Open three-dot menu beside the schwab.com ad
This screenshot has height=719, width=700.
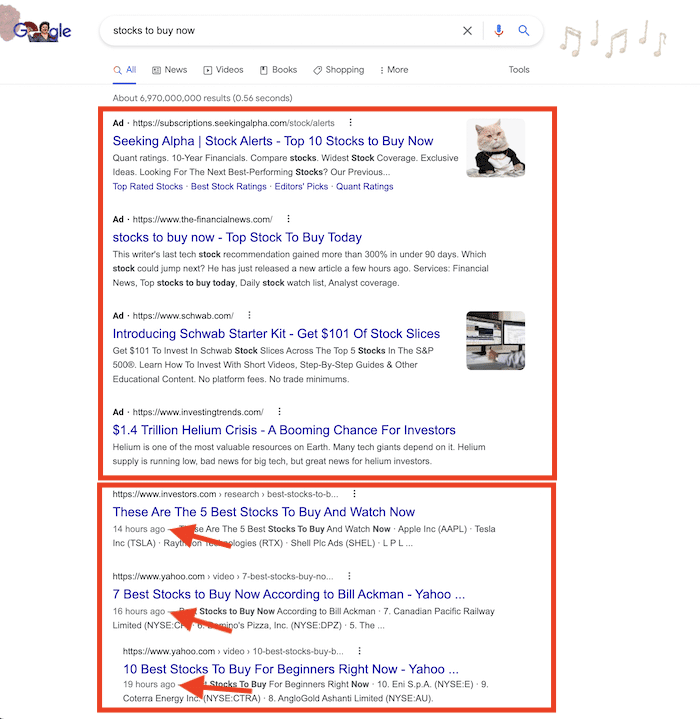point(249,315)
